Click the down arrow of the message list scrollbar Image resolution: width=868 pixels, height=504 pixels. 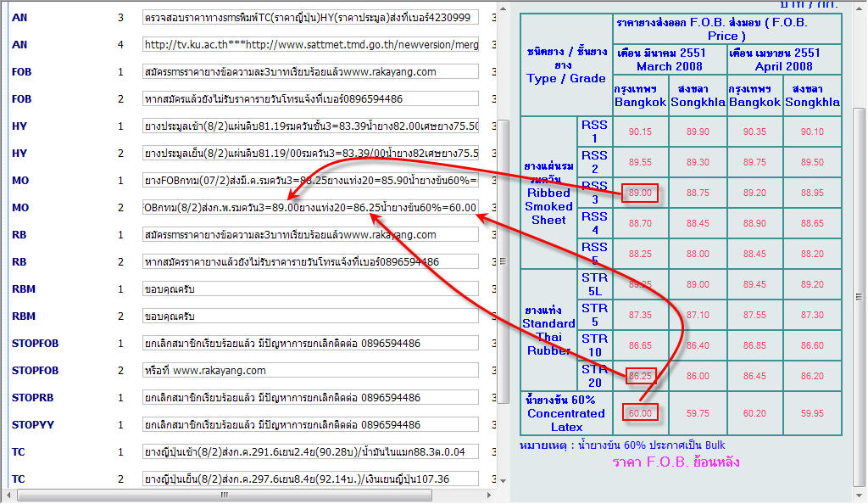pos(503,481)
